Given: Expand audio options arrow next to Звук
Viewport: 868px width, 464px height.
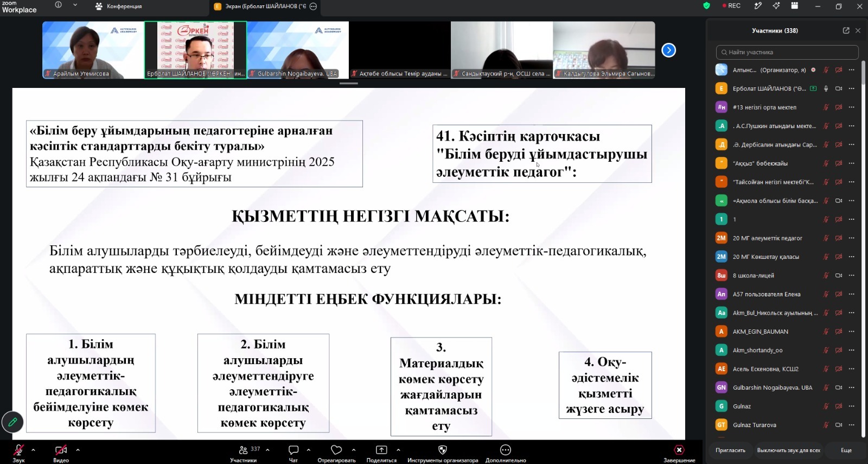Looking at the screenshot, I should [33, 450].
